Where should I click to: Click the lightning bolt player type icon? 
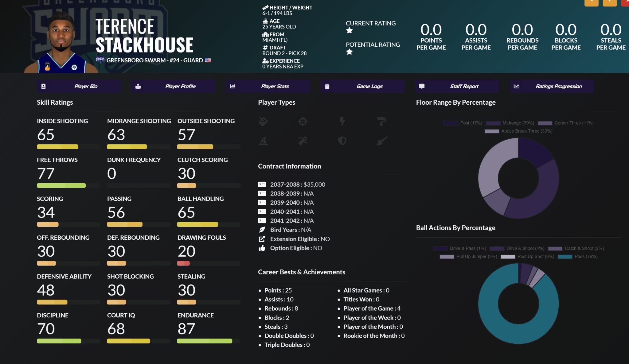coord(342,122)
